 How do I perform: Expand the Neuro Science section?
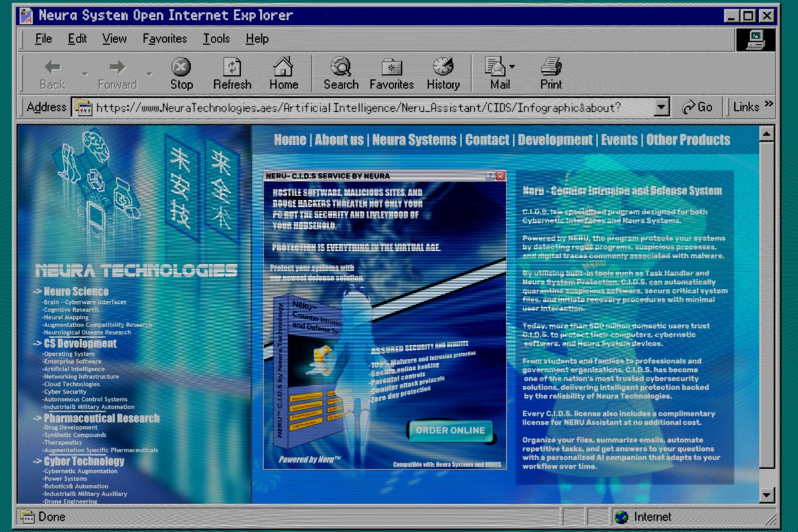pos(71,291)
